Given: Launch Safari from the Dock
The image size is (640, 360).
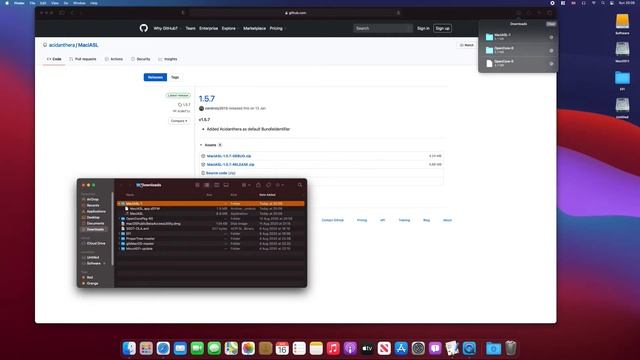Looking at the screenshot, I should [163, 348].
